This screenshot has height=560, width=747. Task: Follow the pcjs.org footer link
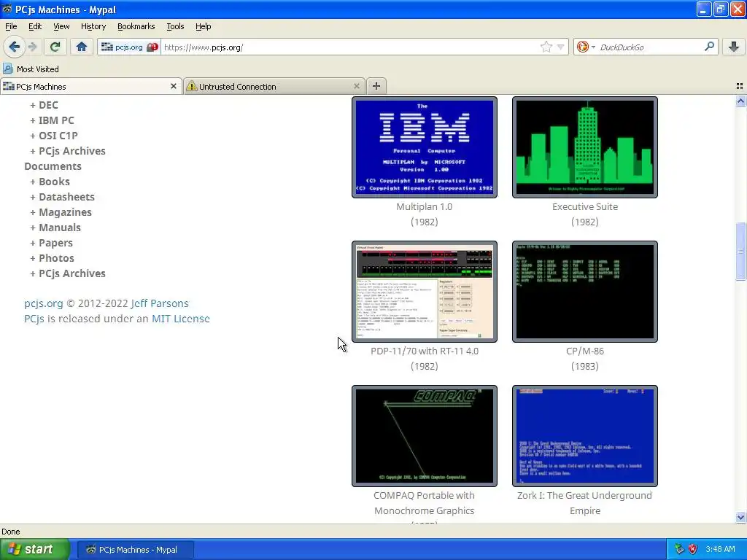coord(43,303)
